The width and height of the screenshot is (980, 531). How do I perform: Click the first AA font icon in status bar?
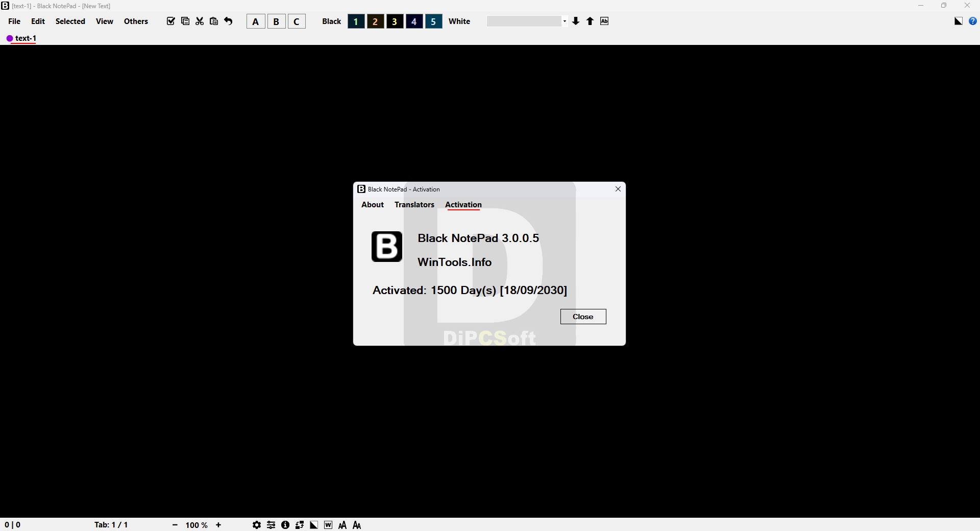click(x=342, y=525)
